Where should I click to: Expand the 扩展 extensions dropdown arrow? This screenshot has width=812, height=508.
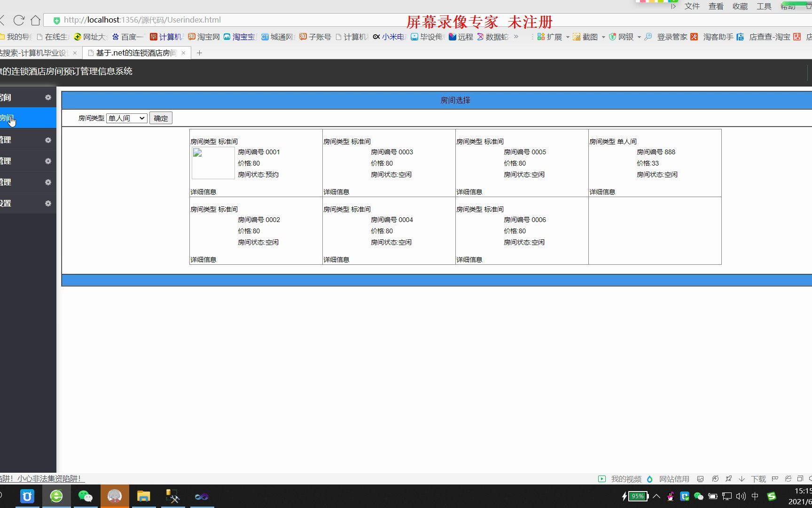568,36
